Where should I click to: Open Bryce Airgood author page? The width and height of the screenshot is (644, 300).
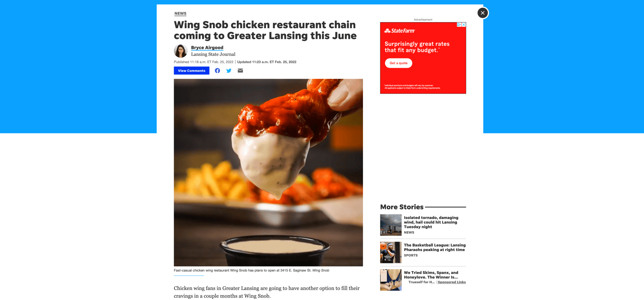pyautogui.click(x=207, y=48)
